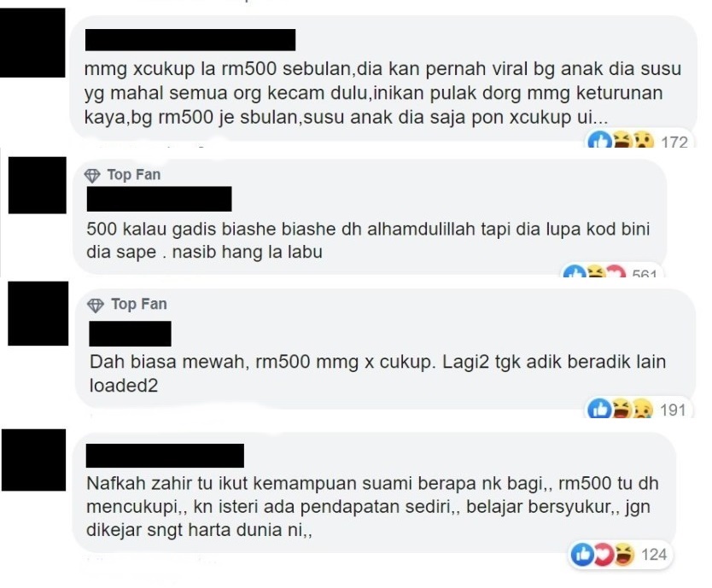The height and width of the screenshot is (588, 712).
Task: Open reaction count 191
Action: click(673, 410)
